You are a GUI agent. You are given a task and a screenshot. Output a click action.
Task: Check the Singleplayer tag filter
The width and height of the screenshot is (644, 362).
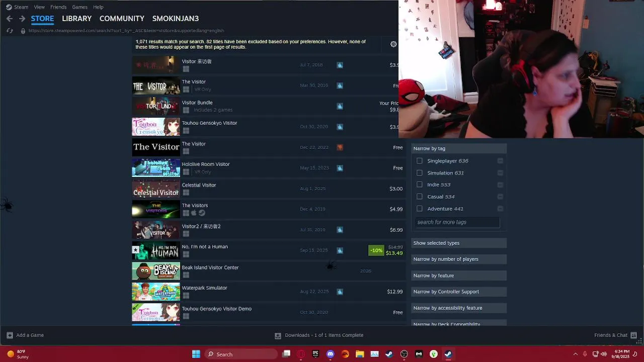[x=420, y=161]
